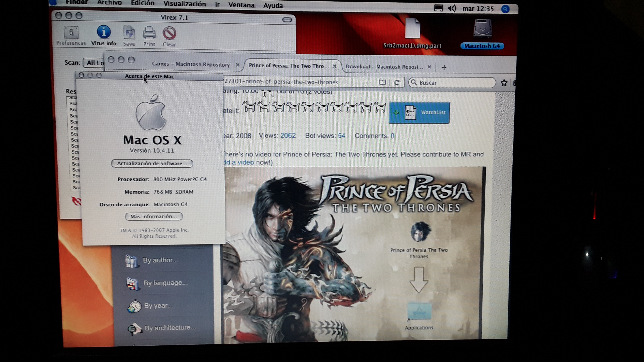This screenshot has height=362, width=644.
Task: Toggle reader view icon in address bar
Action: tap(382, 82)
